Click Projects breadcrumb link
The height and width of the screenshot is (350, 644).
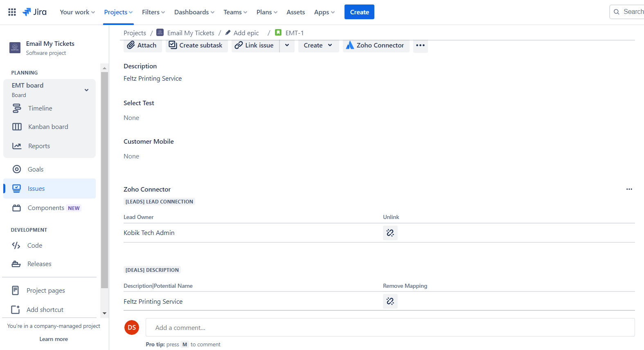135,33
